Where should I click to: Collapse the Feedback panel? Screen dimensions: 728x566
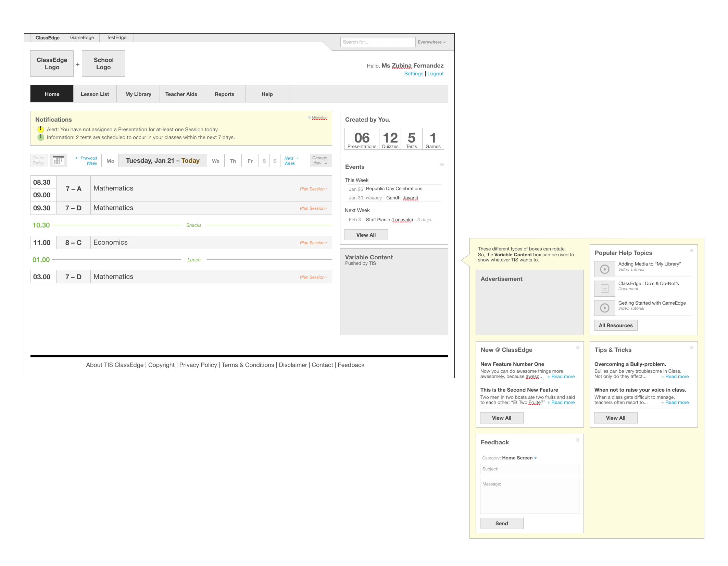(x=577, y=440)
